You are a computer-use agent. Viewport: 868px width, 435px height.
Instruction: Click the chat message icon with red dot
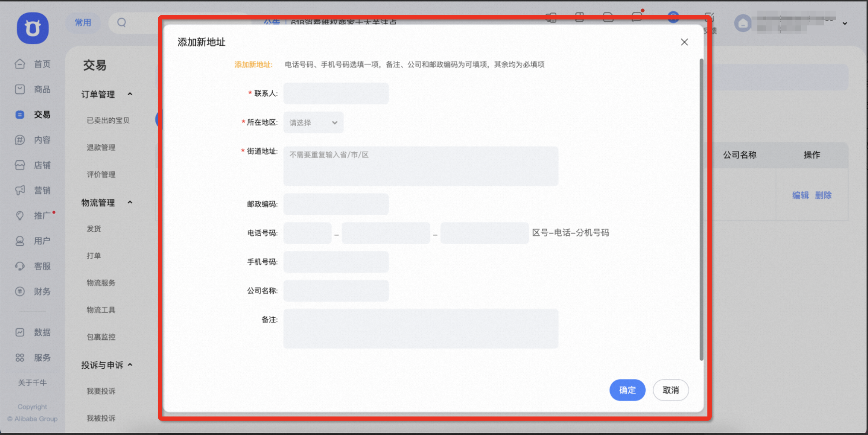click(637, 16)
